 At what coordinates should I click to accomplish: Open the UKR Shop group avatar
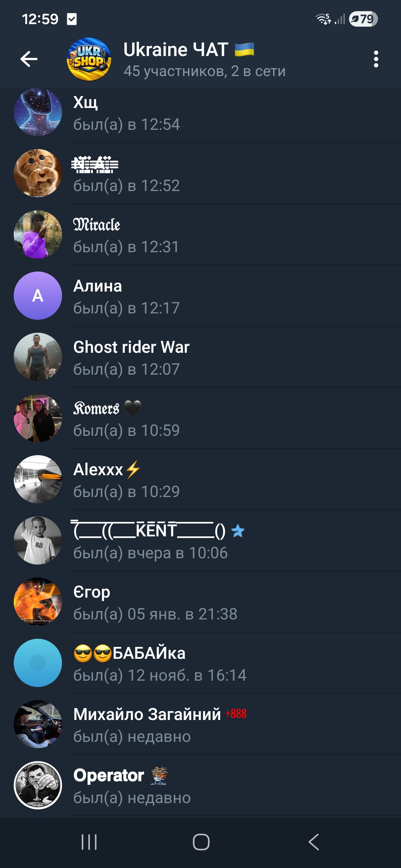[x=89, y=59]
